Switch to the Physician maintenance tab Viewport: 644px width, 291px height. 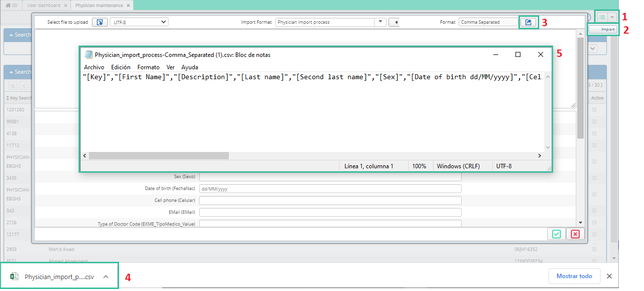coord(99,5)
